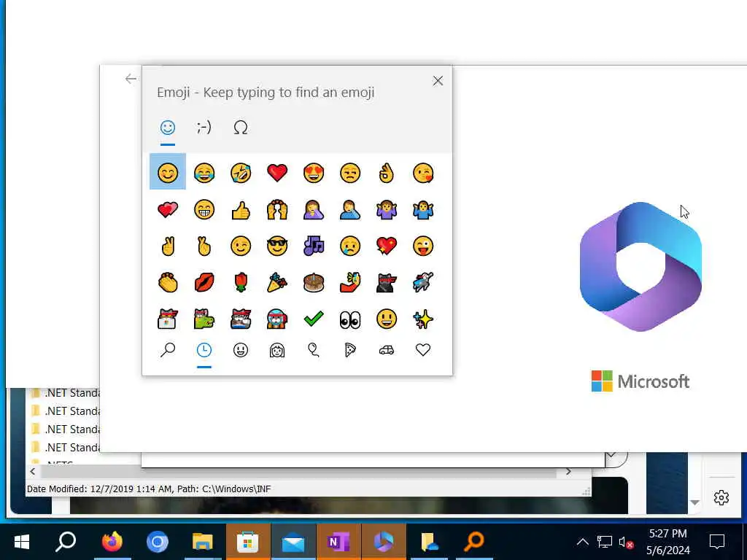Screen dimensions: 747x560
Task: Open the muted volume tray icon
Action: (626, 542)
